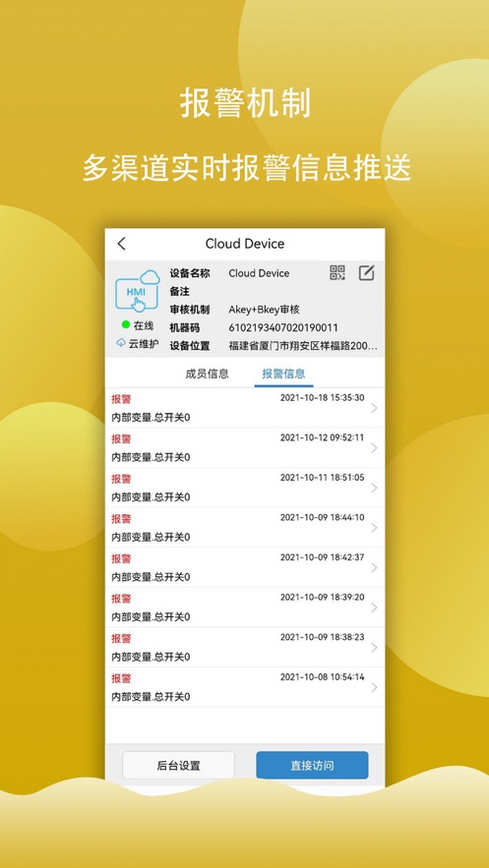
Task: Click the 备注 field label
Action: [179, 291]
